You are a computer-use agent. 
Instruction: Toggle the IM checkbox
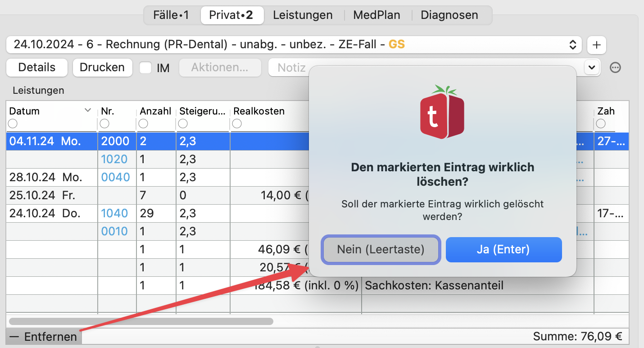click(145, 68)
